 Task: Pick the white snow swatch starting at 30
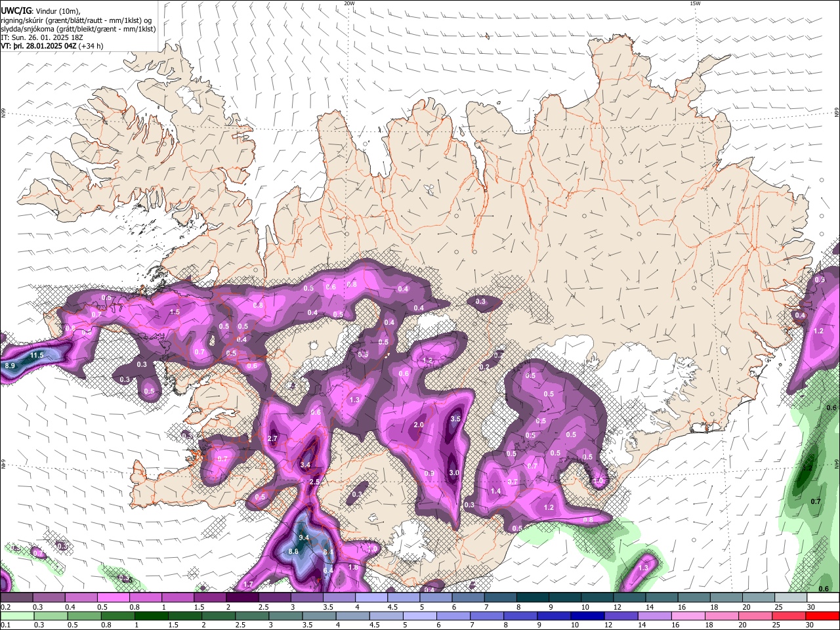(823, 597)
